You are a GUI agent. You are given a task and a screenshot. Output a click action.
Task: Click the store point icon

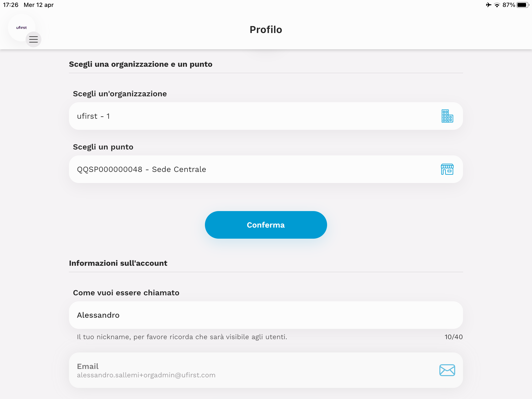(447, 169)
